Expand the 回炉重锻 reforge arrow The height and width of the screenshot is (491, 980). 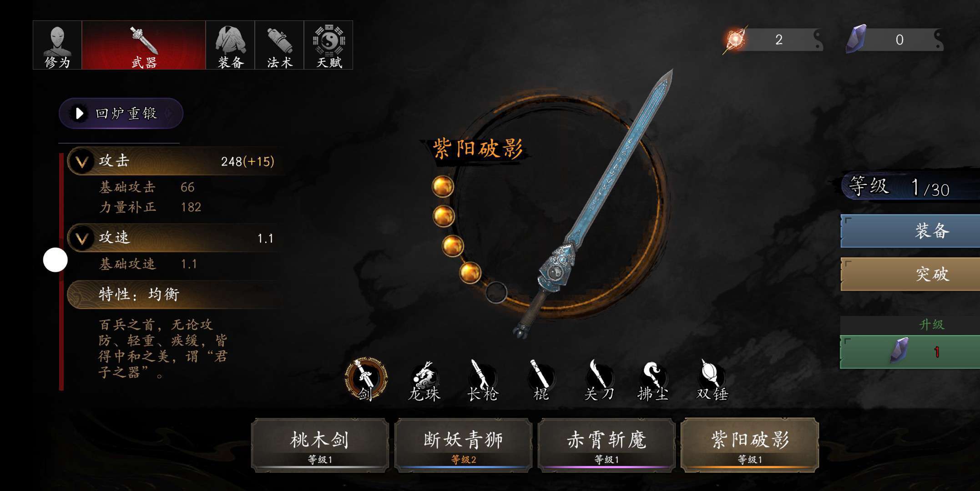(x=79, y=113)
